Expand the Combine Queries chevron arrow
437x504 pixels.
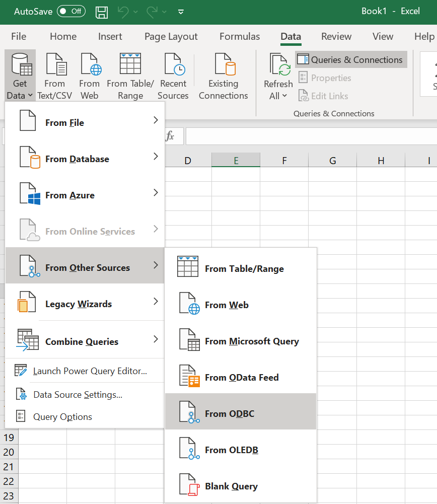156,339
